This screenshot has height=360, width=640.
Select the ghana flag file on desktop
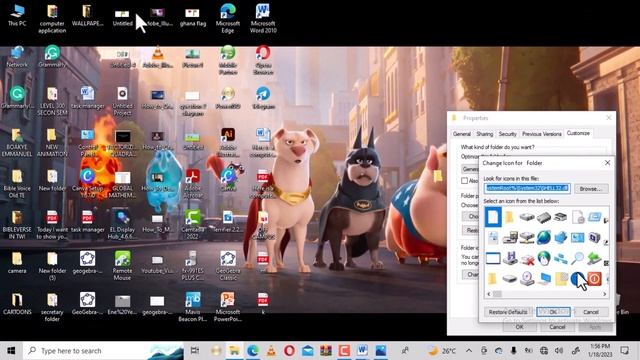click(193, 16)
